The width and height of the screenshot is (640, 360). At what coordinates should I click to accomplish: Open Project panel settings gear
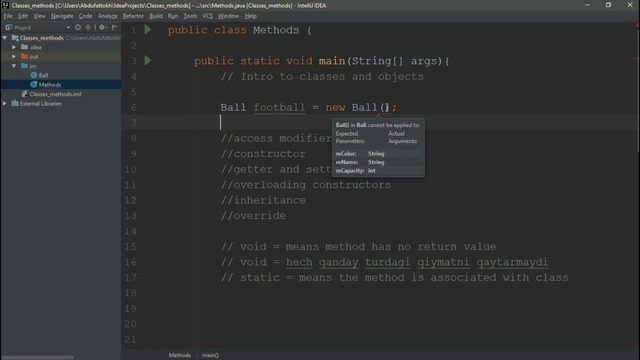(102, 27)
